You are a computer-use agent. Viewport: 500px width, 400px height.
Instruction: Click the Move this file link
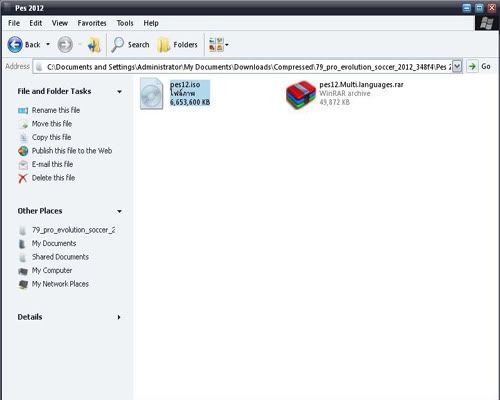pos(52,124)
